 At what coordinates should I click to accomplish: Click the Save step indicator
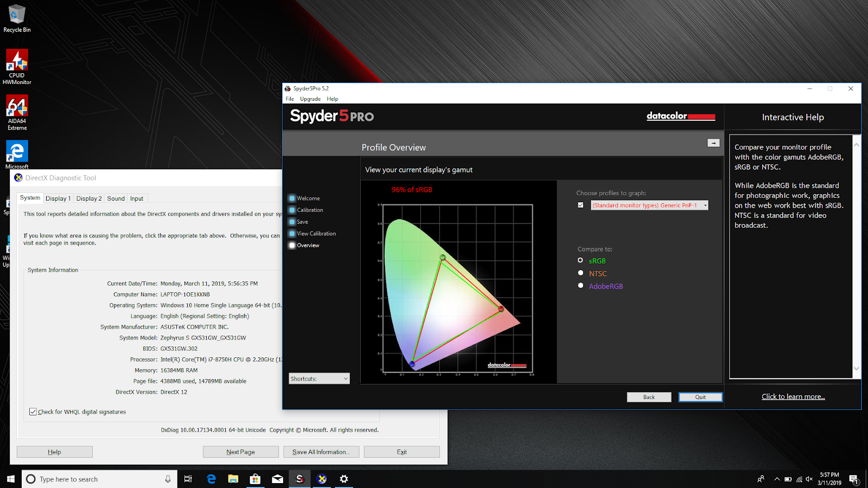pos(292,222)
